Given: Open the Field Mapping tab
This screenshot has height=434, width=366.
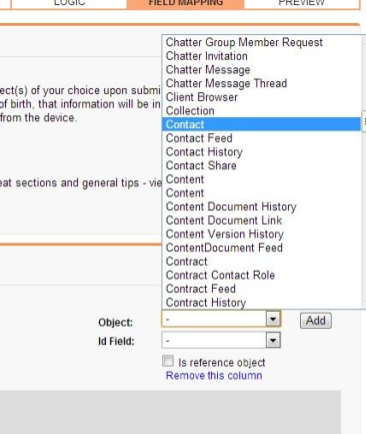Looking at the screenshot, I should point(185,3).
